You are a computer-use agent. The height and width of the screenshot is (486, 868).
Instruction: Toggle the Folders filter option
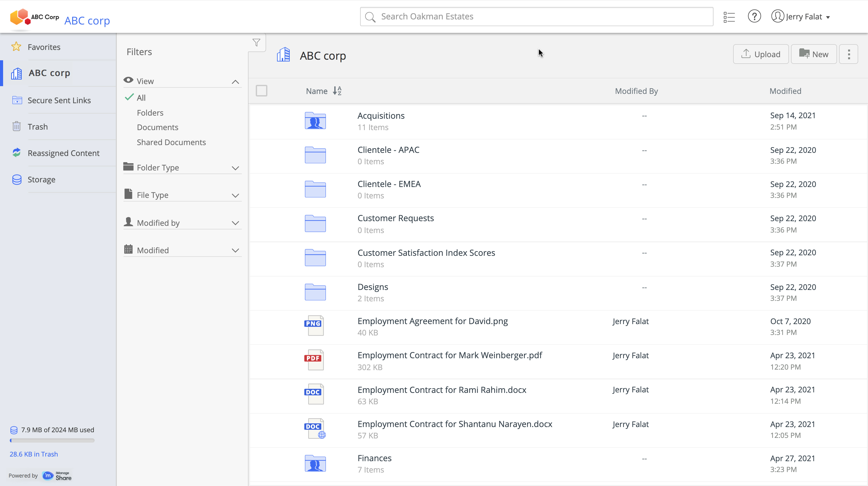(150, 112)
